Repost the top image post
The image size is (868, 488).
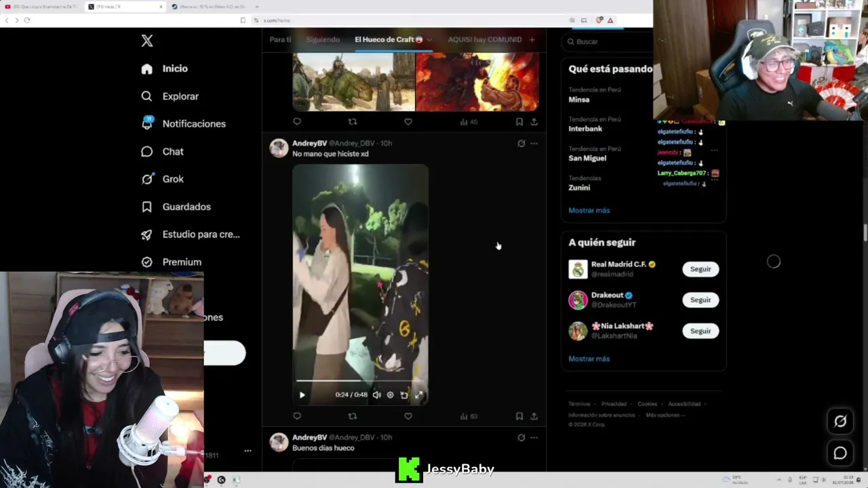point(353,121)
